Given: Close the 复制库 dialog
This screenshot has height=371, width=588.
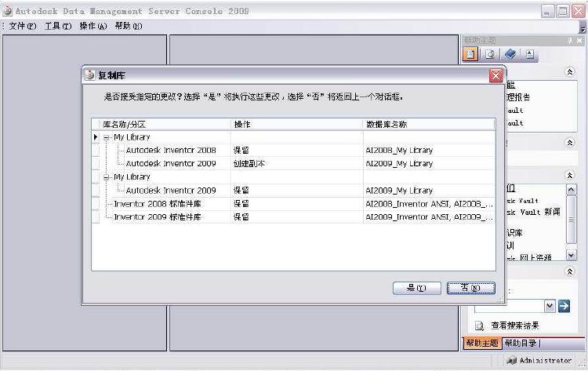Looking at the screenshot, I should pyautogui.click(x=495, y=76).
